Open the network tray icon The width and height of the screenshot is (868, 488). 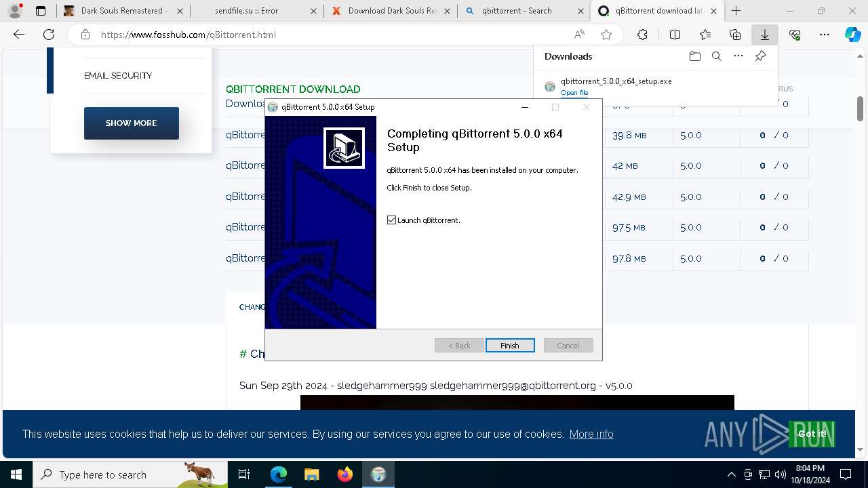(x=764, y=474)
